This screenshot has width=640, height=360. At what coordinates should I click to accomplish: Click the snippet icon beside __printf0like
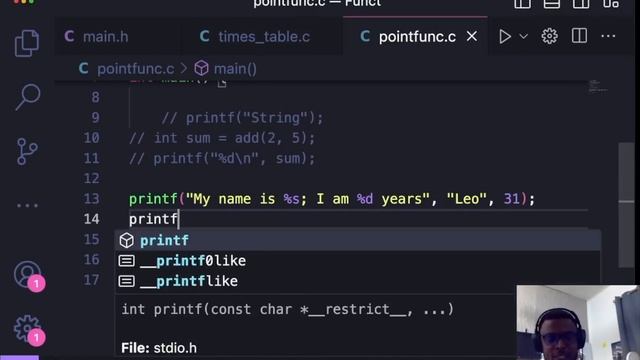[127, 261]
